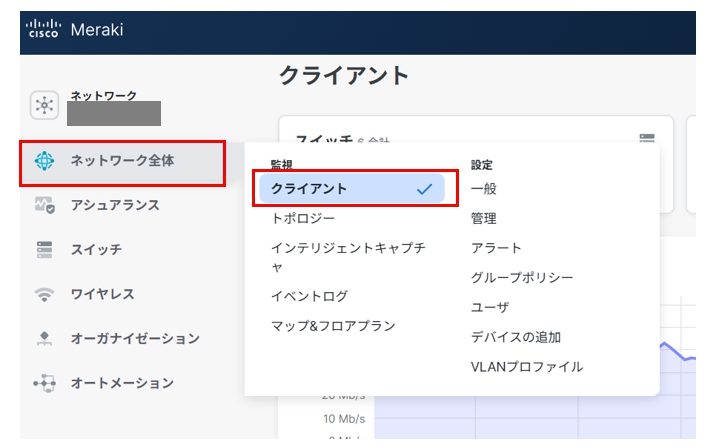711x448 pixels.
Task: Open グループポリシー settings
Action: coord(522,278)
